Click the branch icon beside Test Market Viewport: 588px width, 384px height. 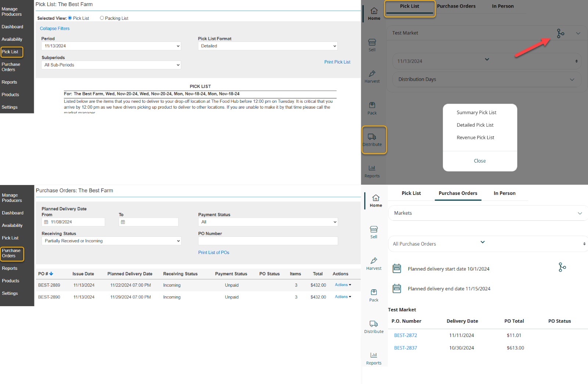[560, 33]
